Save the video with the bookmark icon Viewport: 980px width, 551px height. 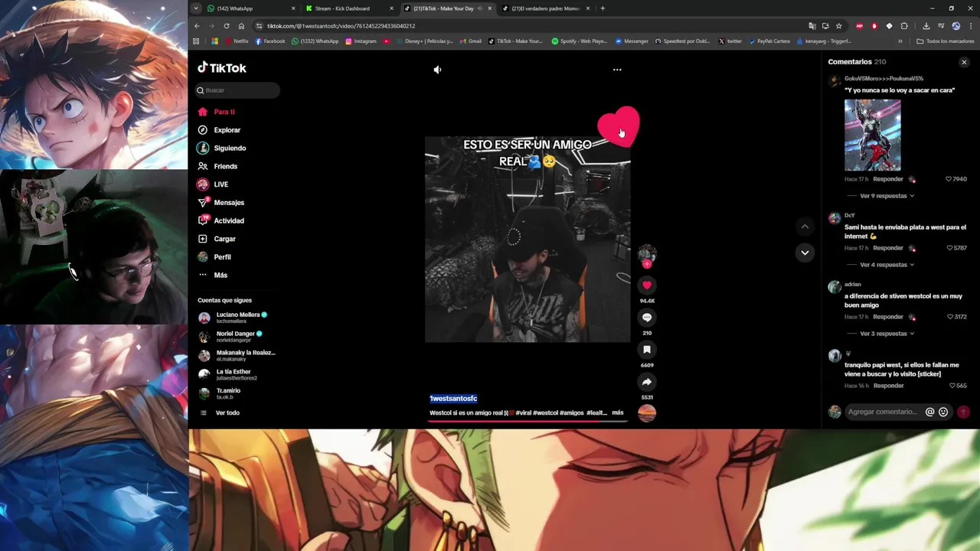pyautogui.click(x=647, y=350)
